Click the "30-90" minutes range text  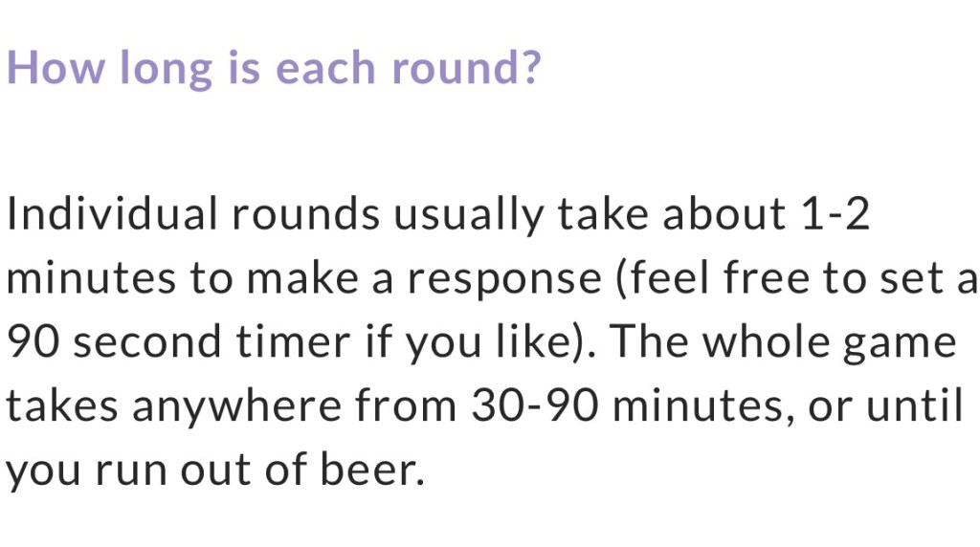(535, 407)
